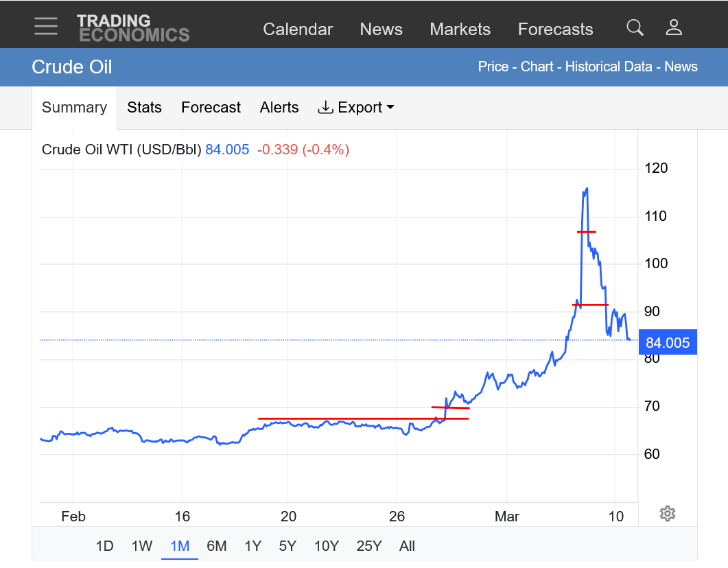The width and height of the screenshot is (728, 568).
Task: Choose the 25Y time range
Action: (x=368, y=546)
